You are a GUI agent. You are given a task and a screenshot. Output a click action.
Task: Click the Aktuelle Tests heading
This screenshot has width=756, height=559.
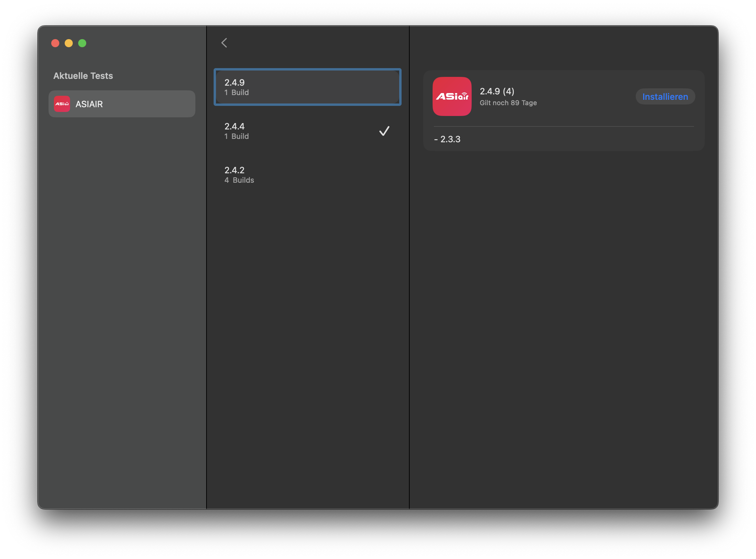pos(83,76)
